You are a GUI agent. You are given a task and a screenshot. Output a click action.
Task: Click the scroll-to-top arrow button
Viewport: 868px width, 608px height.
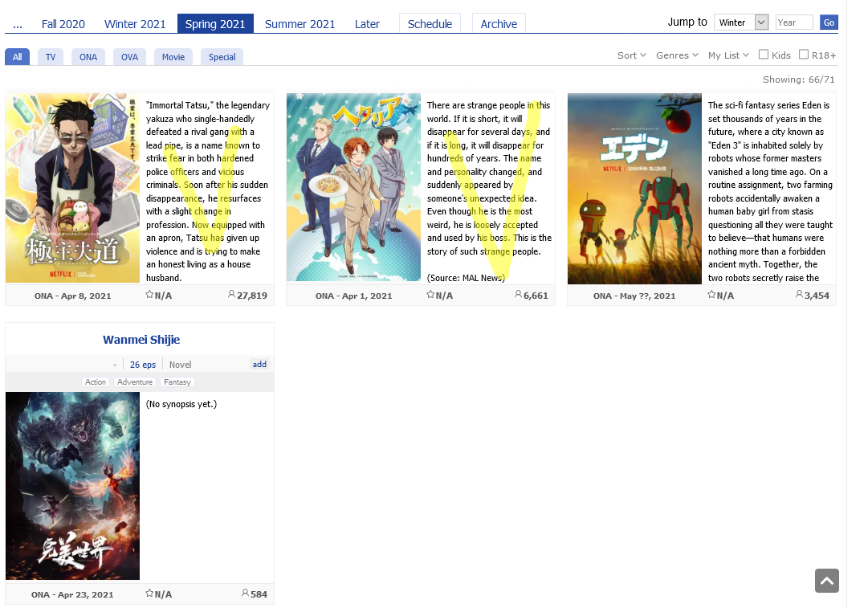tap(826, 581)
